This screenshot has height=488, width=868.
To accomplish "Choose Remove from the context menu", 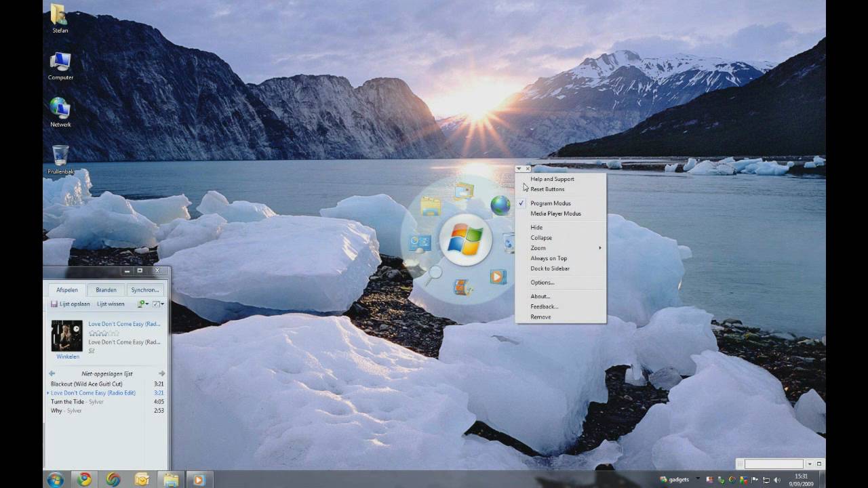I will (x=560, y=317).
